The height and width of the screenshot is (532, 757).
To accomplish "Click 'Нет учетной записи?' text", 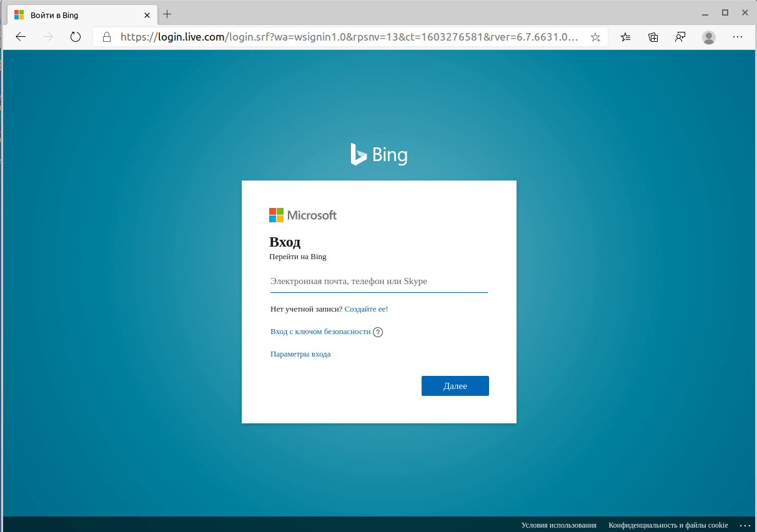I will [306, 309].
